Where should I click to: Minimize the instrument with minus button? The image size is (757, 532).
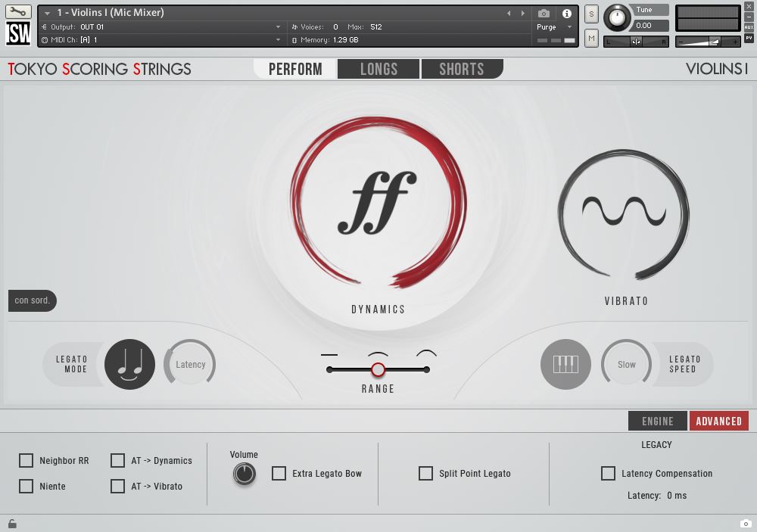749,17
